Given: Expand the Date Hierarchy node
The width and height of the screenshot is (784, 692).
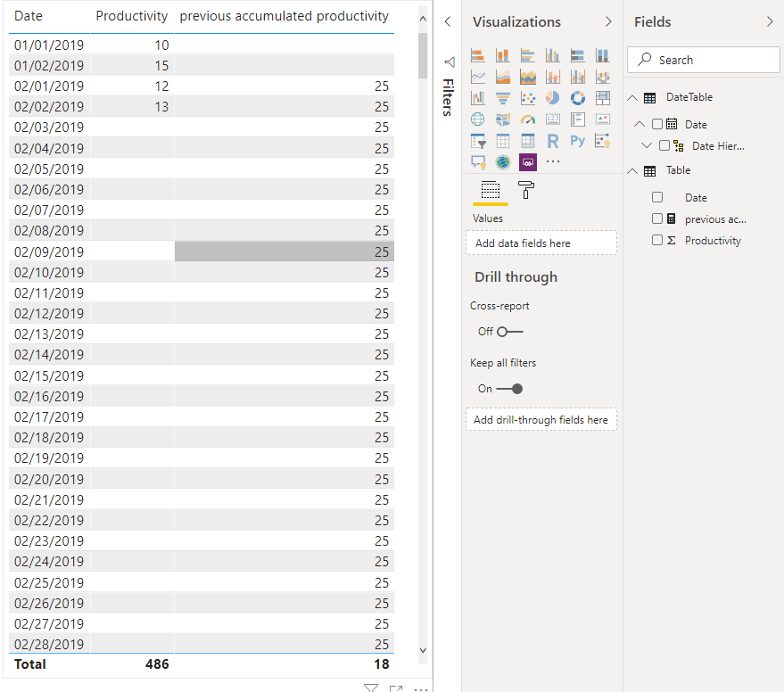Looking at the screenshot, I should coord(647,145).
